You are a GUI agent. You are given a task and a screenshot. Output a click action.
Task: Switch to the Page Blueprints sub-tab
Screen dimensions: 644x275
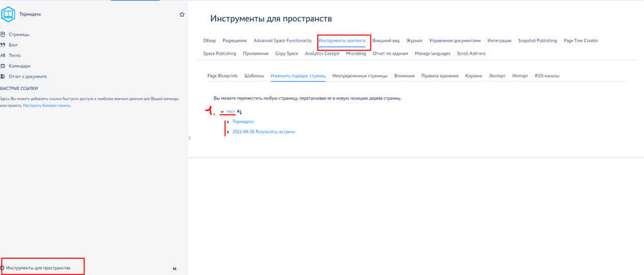(222, 76)
